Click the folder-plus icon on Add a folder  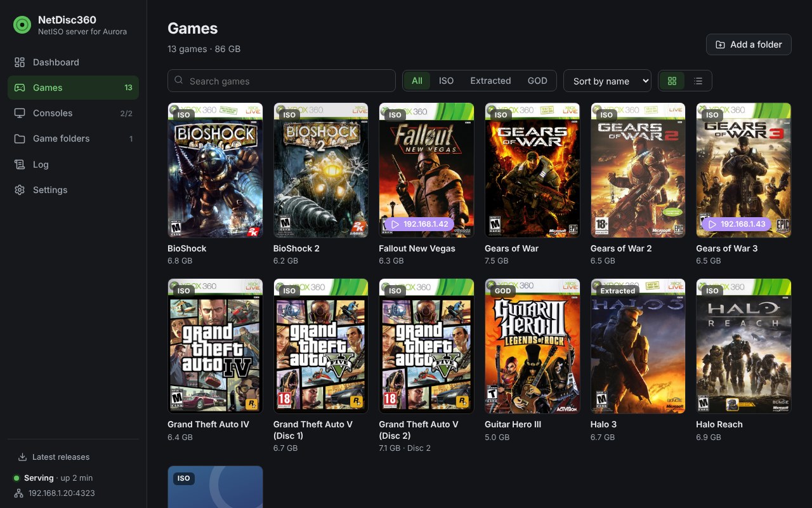721,44
